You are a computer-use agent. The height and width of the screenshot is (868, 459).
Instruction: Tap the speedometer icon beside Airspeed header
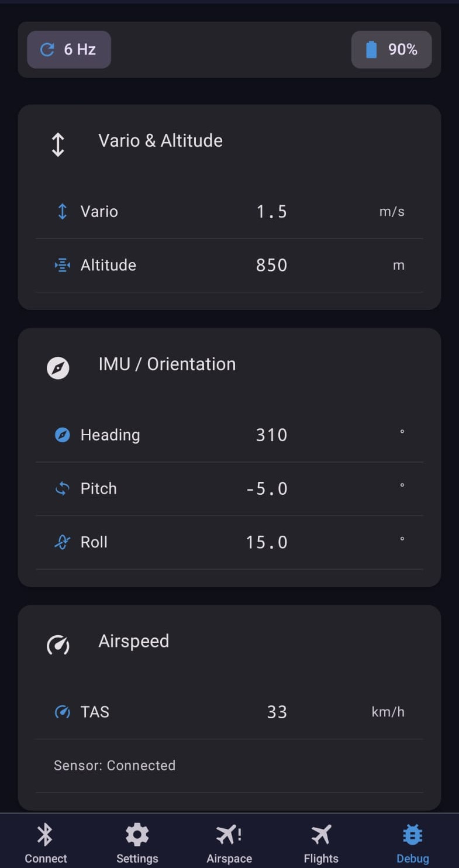[x=58, y=645]
